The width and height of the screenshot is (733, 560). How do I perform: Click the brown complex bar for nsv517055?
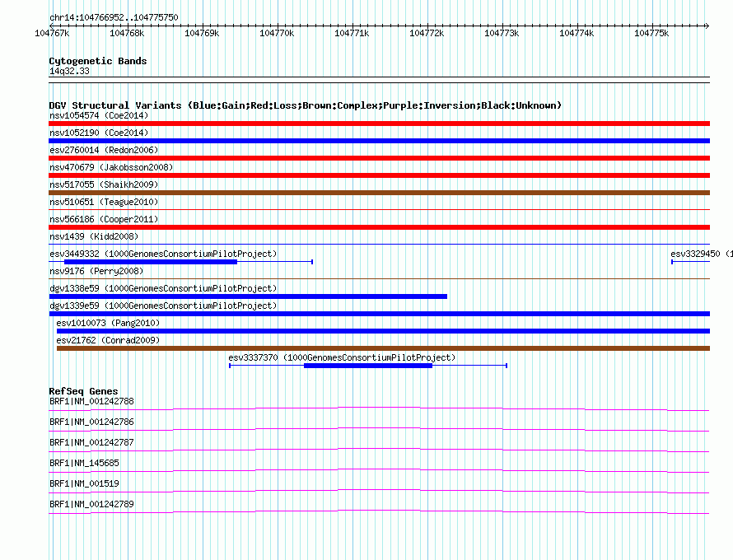pyautogui.click(x=379, y=193)
